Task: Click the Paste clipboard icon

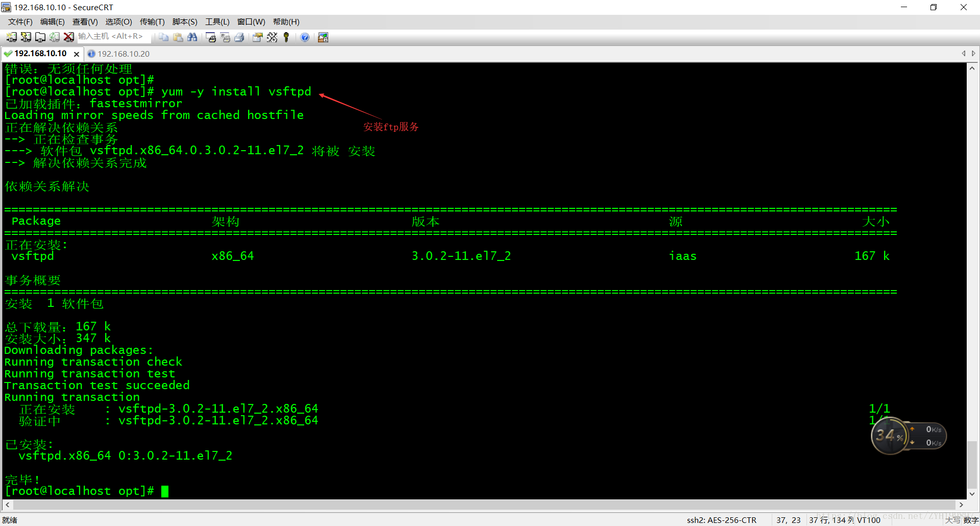Action: click(178, 37)
